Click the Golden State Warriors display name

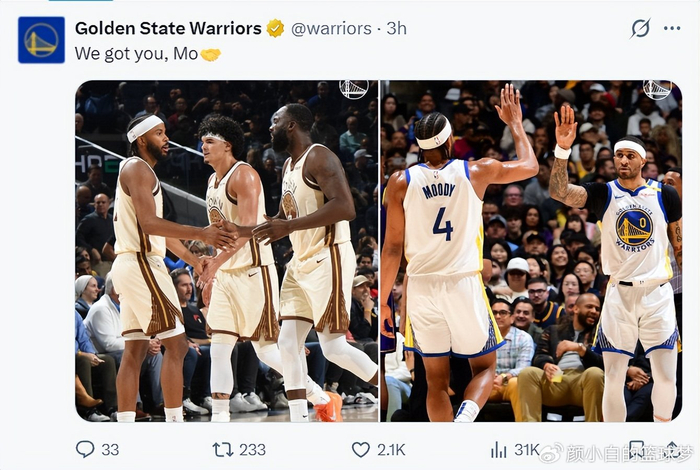click(x=168, y=28)
